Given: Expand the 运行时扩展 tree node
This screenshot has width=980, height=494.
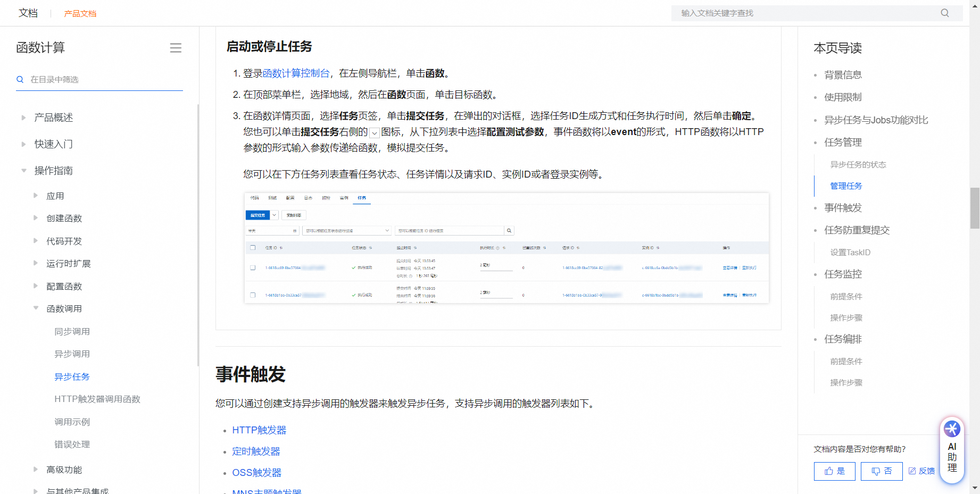Looking at the screenshot, I should click(x=36, y=263).
